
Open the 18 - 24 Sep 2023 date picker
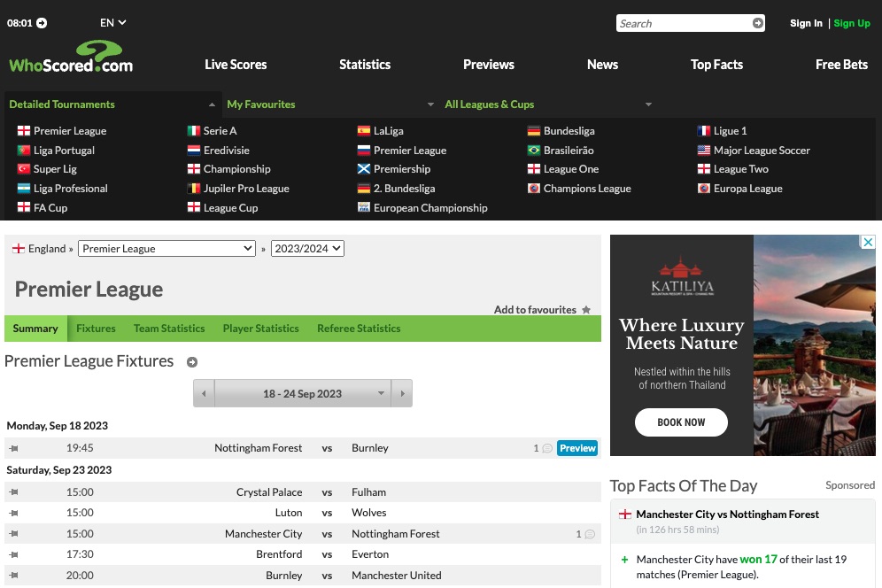(303, 393)
